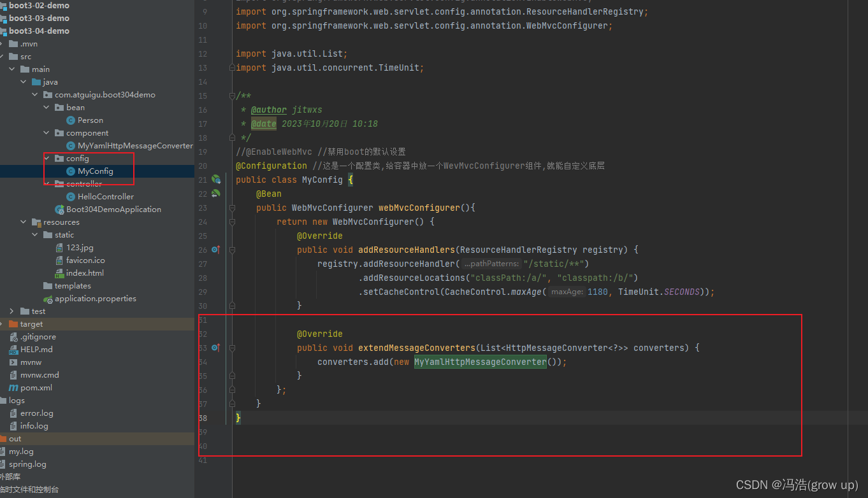Click the error.log file icon
868x498 pixels.
pyautogui.click(x=13, y=413)
